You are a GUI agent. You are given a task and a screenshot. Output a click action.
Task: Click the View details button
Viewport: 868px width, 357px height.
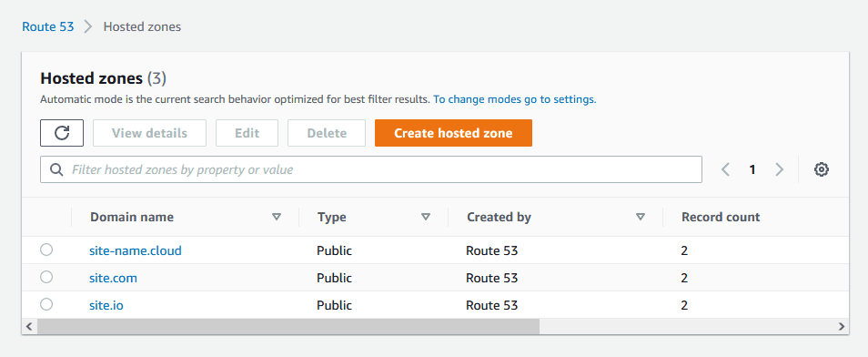[x=149, y=133]
